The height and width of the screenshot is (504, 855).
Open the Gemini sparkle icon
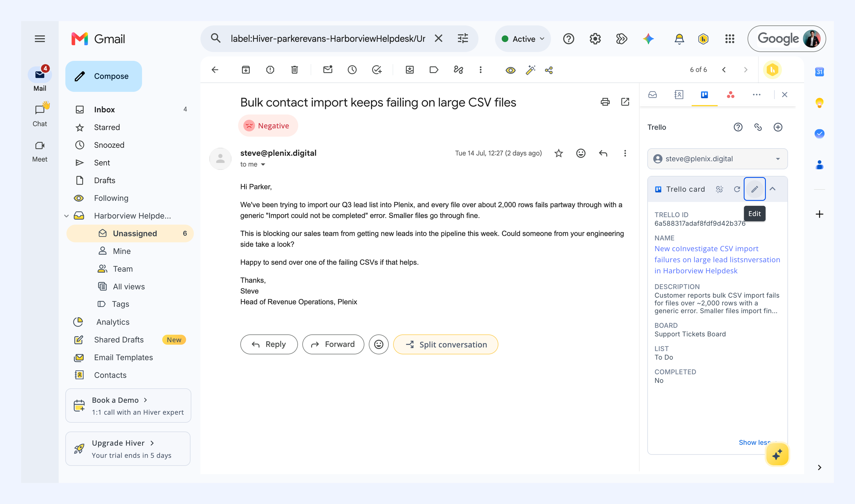point(648,39)
